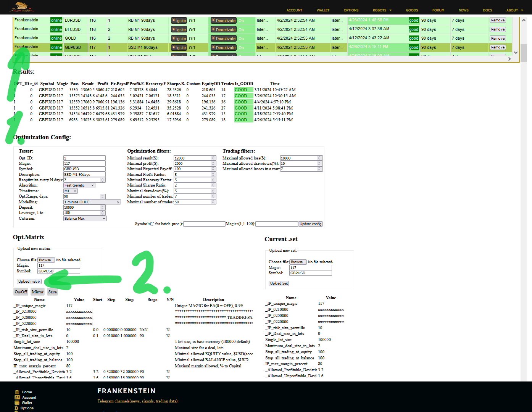Open the Criterion dropdown showing Balance Max
The image size is (532, 412).
coord(85,219)
